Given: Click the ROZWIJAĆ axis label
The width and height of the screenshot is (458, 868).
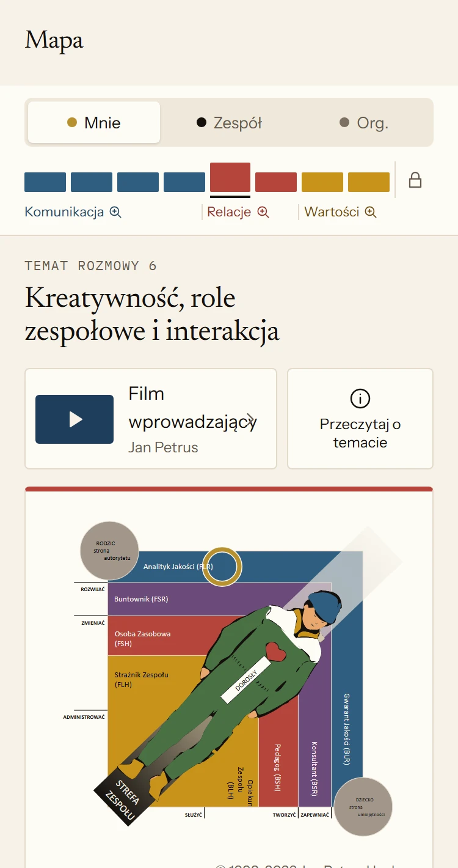Looking at the screenshot, I should click(93, 589).
